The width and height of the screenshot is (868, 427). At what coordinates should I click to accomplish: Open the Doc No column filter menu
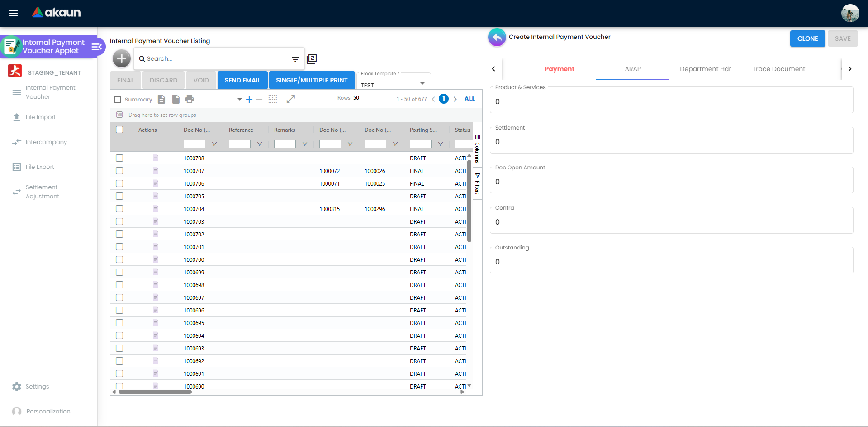pos(214,144)
